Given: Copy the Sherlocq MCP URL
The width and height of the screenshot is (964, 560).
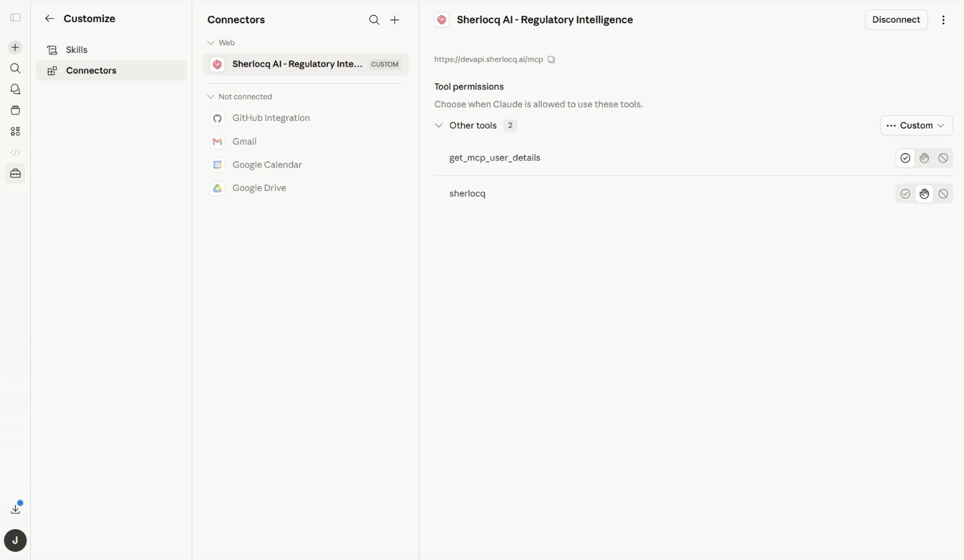Looking at the screenshot, I should [x=551, y=60].
